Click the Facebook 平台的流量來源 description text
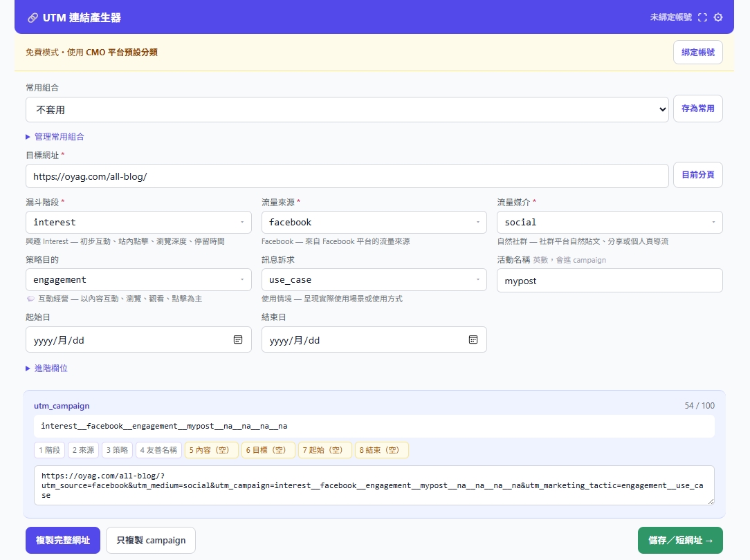Viewport: 750px width, 560px height. pos(336,241)
